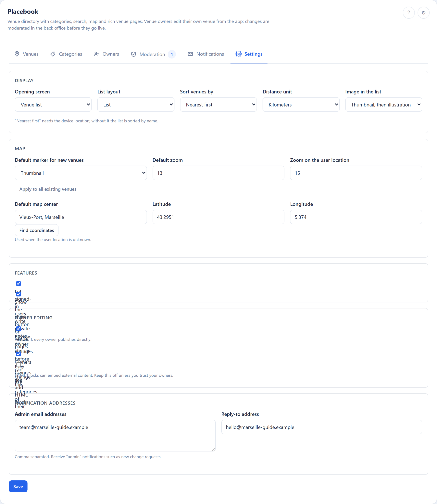Click the NOTIFICATION ADDRESSES heading
Screen dimensions: 437x504
click(x=45, y=403)
